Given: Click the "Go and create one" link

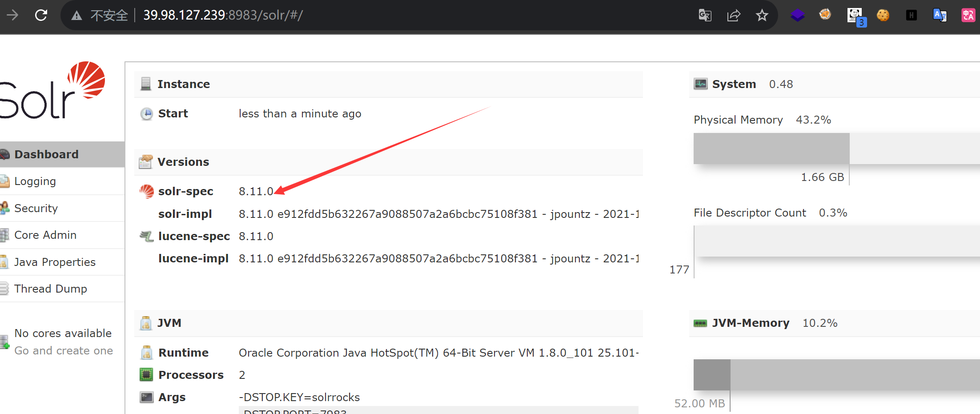Looking at the screenshot, I should (x=64, y=350).
